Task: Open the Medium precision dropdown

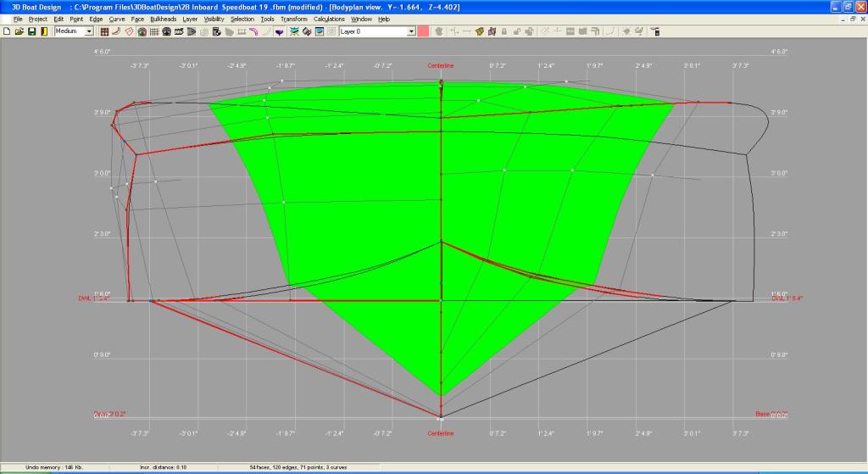Action: pos(88,31)
